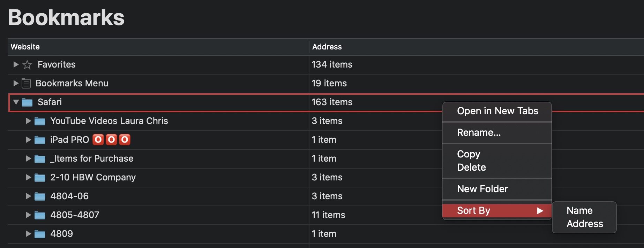This screenshot has width=644, height=248.
Task: Click the Safari folder icon
Action: [x=27, y=102]
